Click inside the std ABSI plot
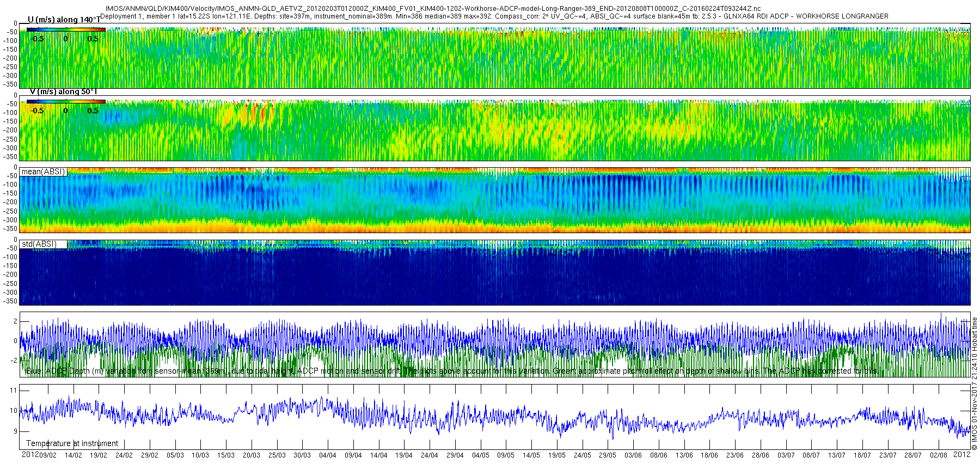The height and width of the screenshot is (463, 980). pos(495,273)
